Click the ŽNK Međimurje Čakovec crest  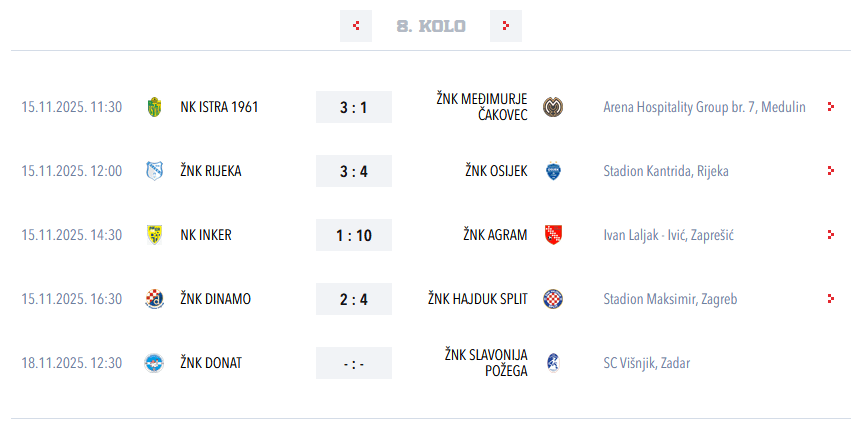tap(553, 107)
